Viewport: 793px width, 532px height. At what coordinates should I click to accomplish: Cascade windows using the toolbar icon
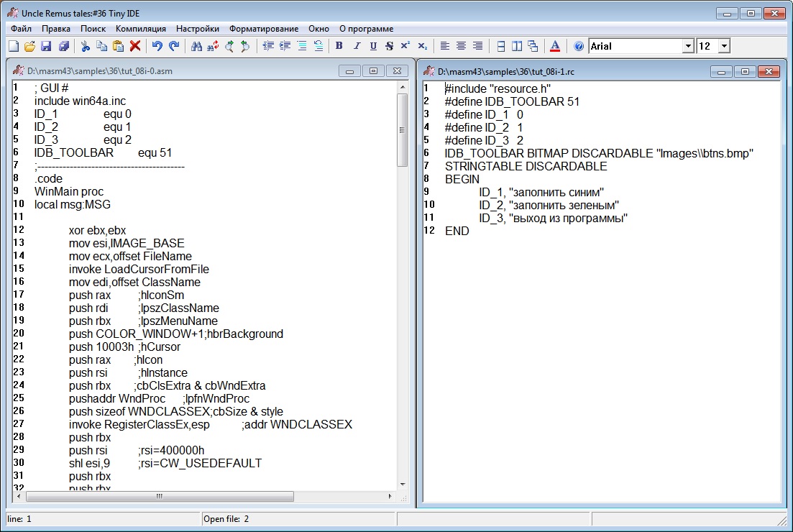(533, 46)
